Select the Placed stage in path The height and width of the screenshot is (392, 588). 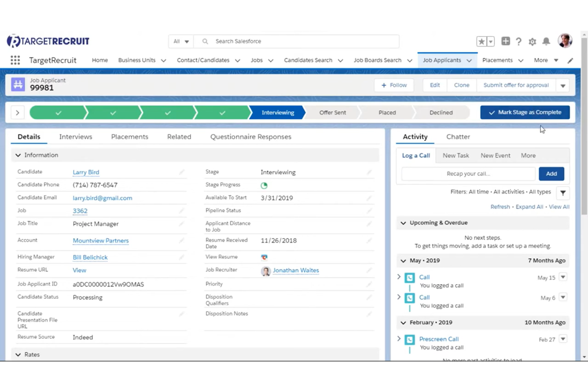click(x=387, y=112)
